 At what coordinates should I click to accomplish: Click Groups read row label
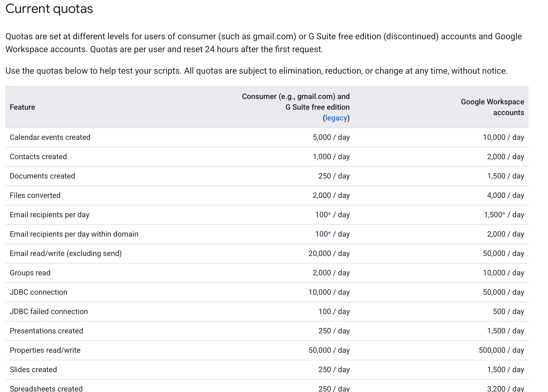[30, 273]
